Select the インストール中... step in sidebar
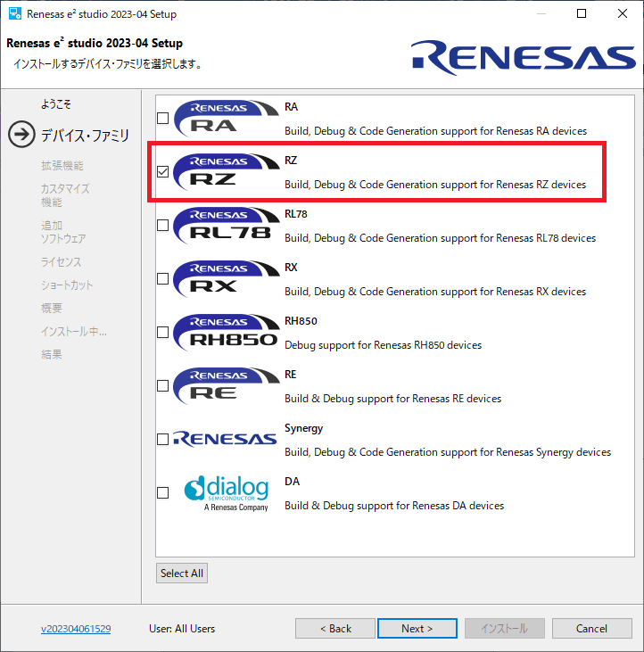Image resolution: width=644 pixels, height=652 pixels. coord(74,332)
